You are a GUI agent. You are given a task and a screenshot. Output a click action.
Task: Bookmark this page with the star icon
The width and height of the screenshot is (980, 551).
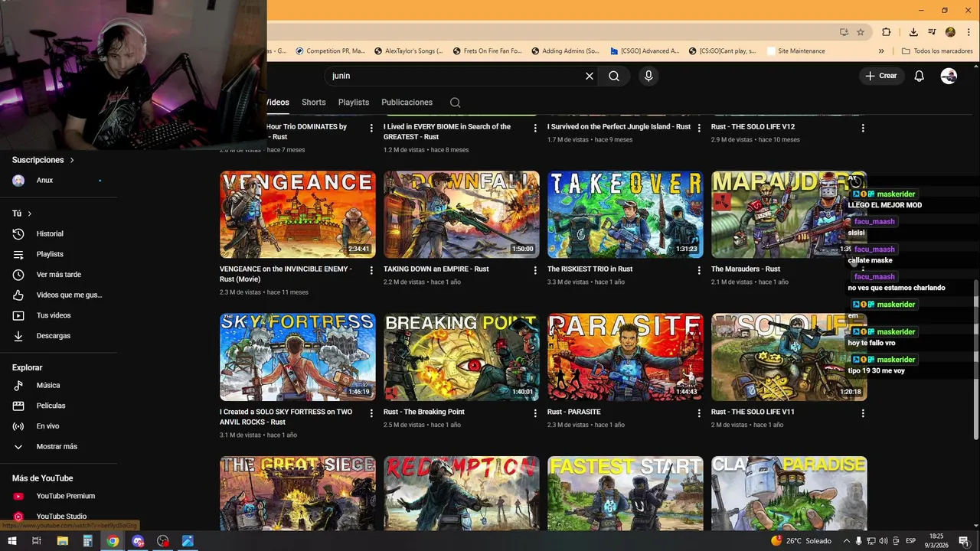coord(861,32)
